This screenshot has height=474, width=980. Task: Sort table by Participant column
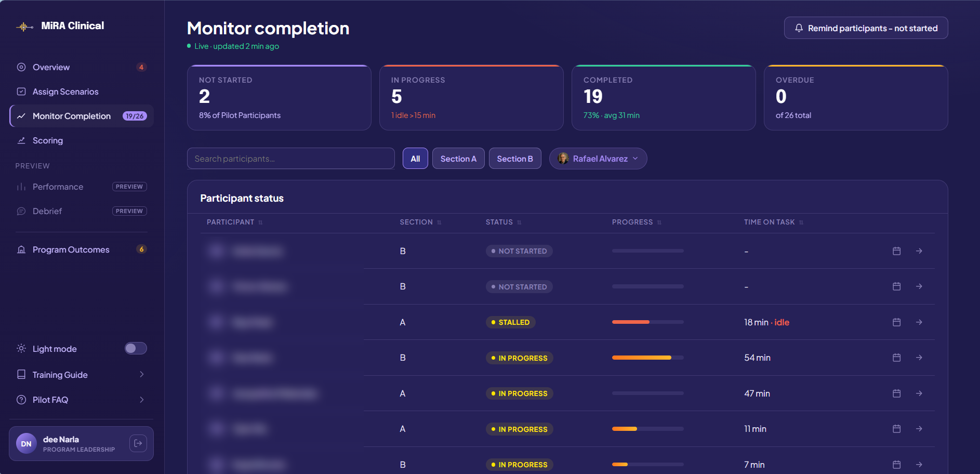pos(234,222)
